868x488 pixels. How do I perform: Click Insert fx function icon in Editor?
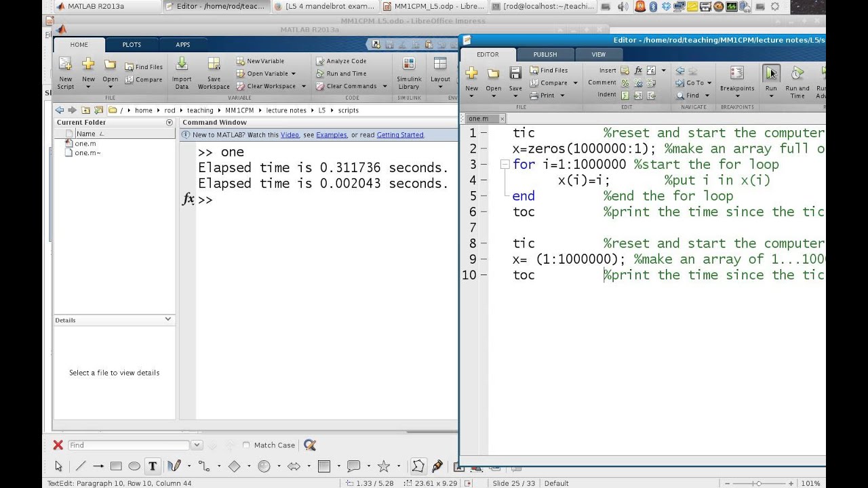(x=638, y=70)
